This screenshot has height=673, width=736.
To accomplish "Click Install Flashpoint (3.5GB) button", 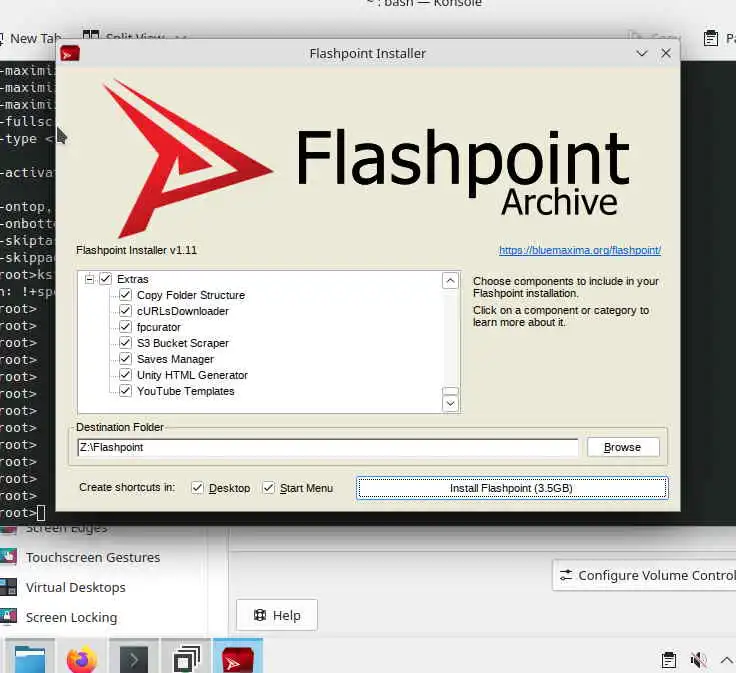I will 512,488.
